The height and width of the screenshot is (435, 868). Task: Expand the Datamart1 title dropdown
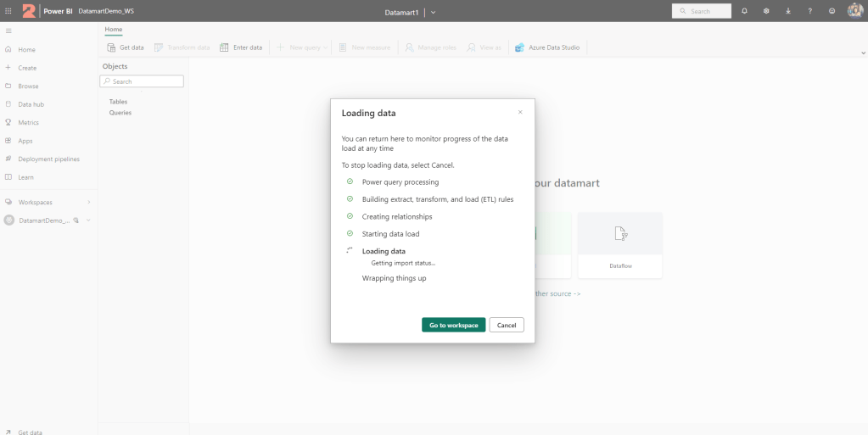pos(434,12)
